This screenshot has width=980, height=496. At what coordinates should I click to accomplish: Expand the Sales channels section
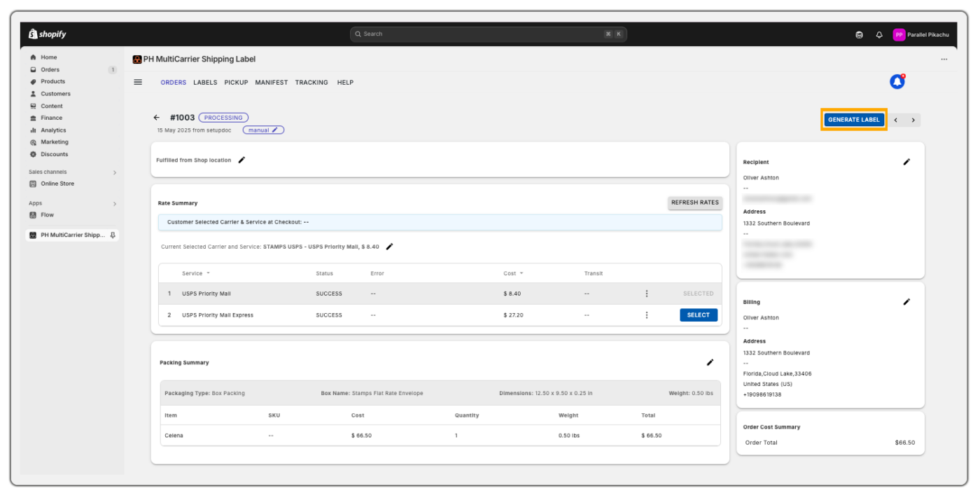pos(115,172)
